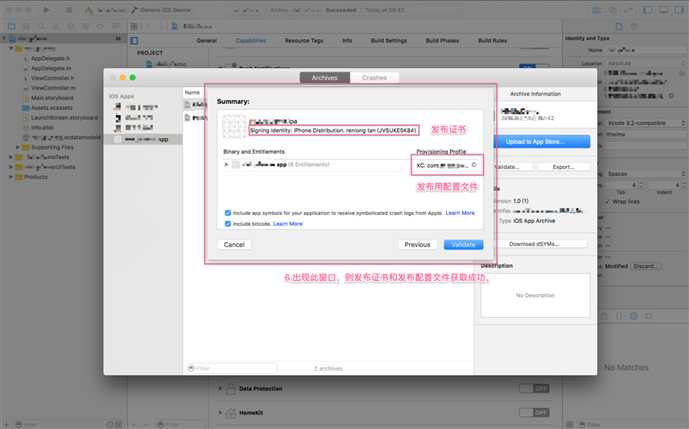Select Assets.xcassets in Xcode navigator

click(x=51, y=108)
